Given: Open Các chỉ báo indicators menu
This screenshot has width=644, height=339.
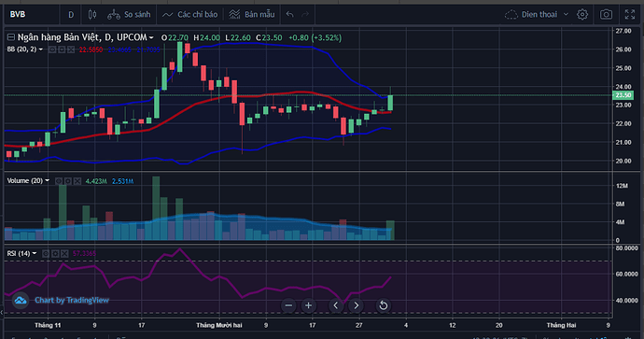Looking at the screenshot, I should tap(189, 15).
